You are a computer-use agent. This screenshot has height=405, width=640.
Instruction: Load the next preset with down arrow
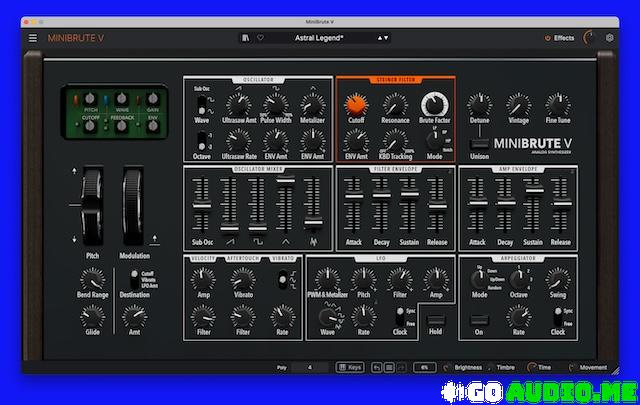pyautogui.click(x=386, y=38)
